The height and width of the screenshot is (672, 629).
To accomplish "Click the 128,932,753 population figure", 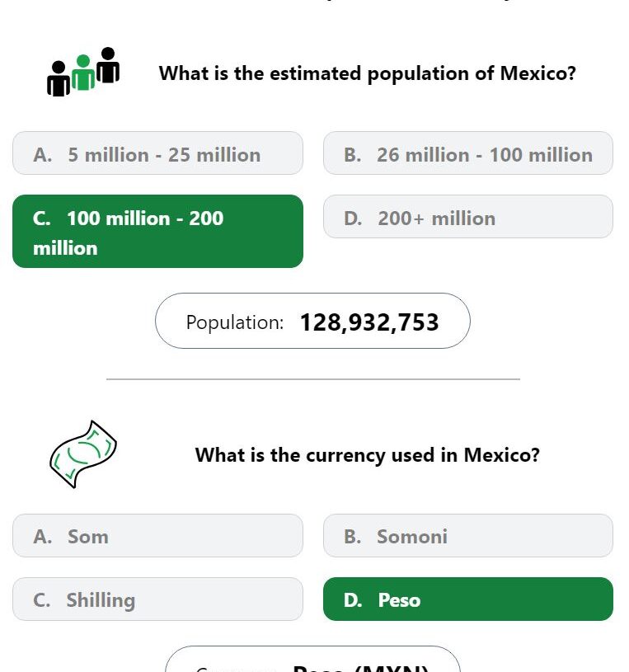I will click(369, 322).
